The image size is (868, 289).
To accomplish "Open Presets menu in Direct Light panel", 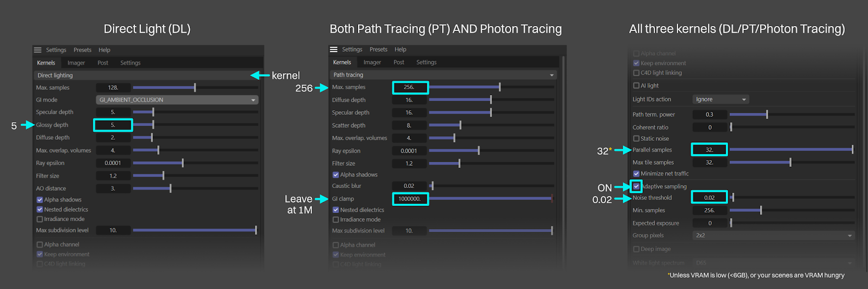I will pos(82,50).
